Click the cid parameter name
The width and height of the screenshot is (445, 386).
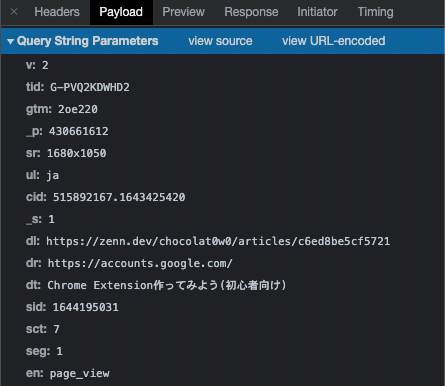[x=36, y=197]
